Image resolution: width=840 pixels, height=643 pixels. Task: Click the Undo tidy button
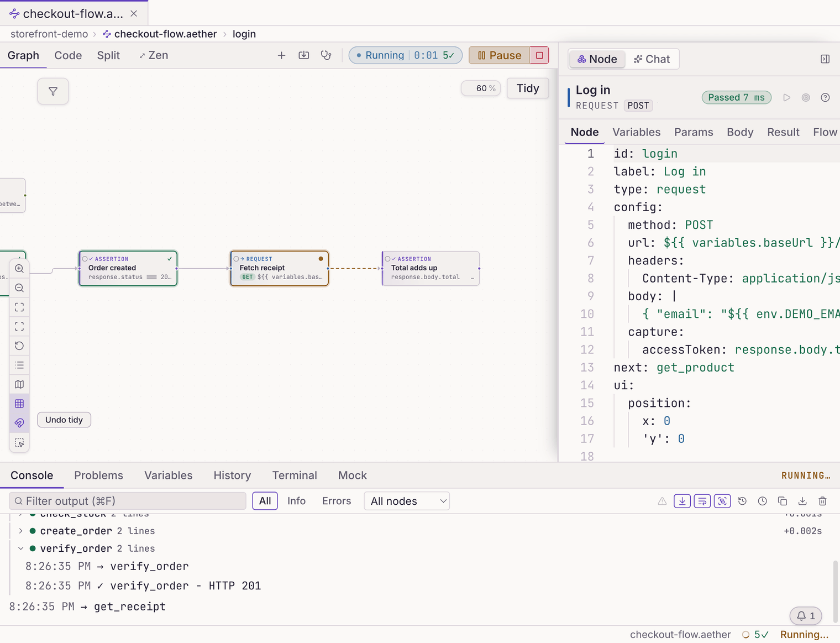[x=64, y=420]
